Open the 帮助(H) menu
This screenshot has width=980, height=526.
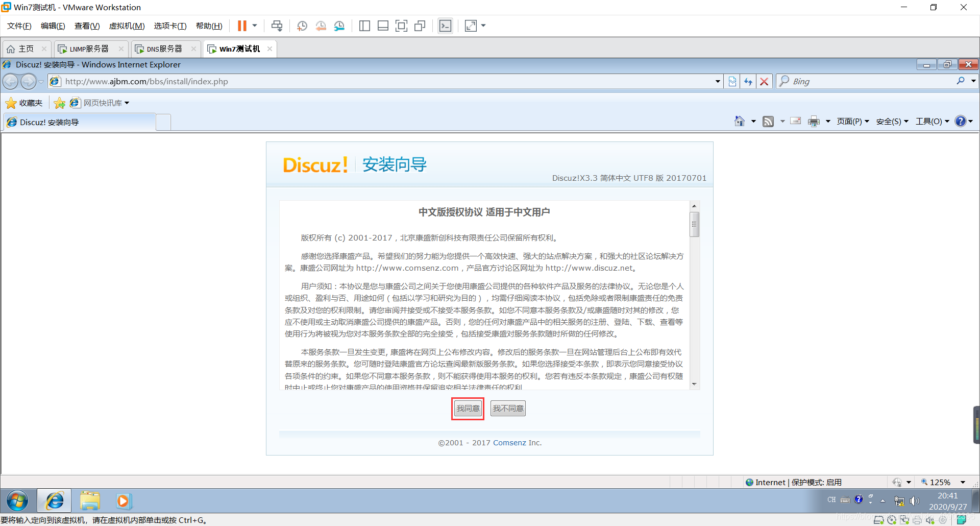pos(209,26)
